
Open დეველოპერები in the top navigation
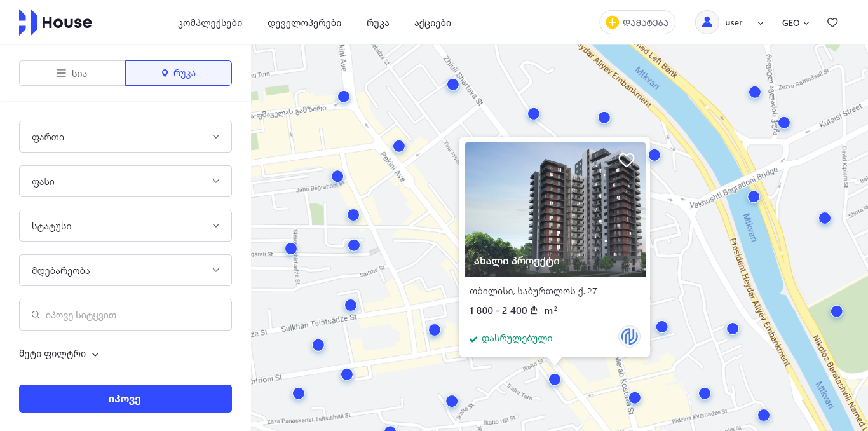click(x=304, y=23)
